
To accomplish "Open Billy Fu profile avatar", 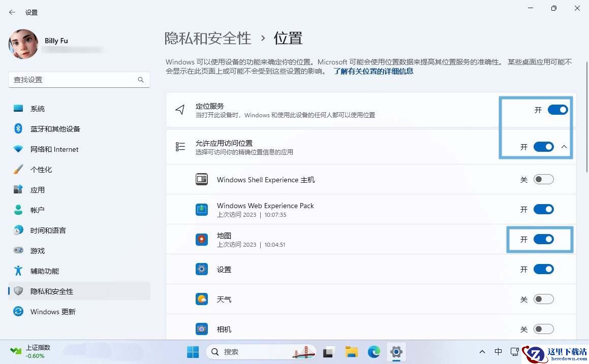I will point(23,44).
